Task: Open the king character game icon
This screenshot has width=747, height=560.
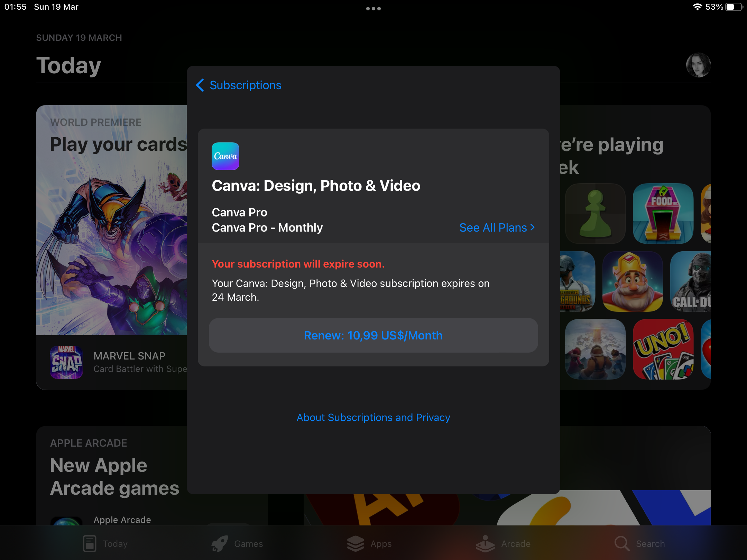Action: click(632, 281)
